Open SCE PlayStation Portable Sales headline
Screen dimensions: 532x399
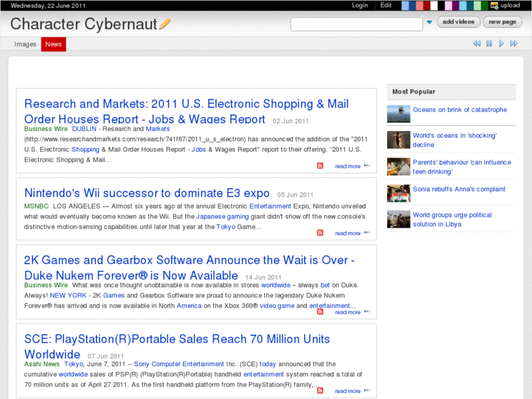pos(177,346)
